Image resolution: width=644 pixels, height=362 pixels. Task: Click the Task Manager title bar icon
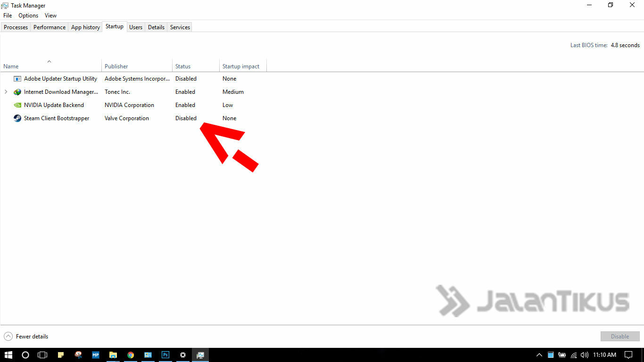pos(5,5)
